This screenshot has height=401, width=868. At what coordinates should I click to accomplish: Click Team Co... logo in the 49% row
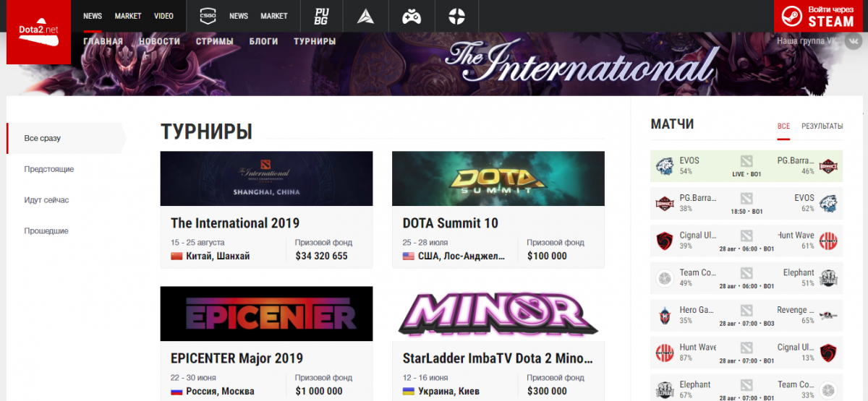[x=664, y=278]
